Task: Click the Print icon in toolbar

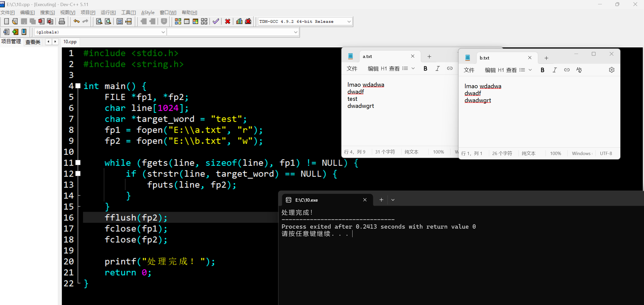Action: [62, 21]
